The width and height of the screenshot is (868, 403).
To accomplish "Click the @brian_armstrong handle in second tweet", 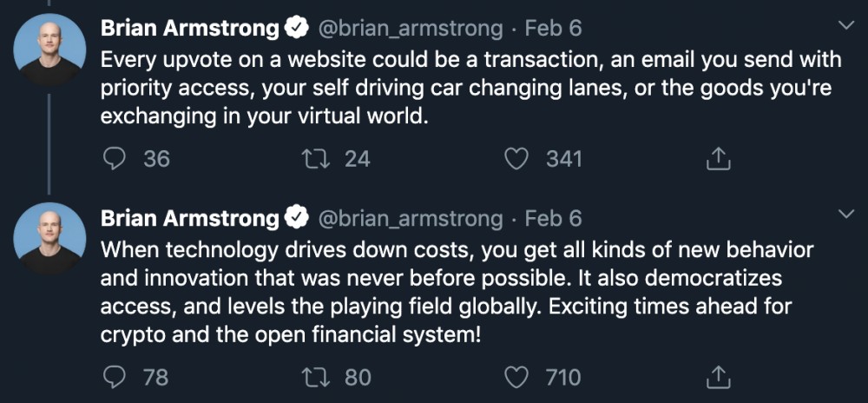I will point(411,218).
